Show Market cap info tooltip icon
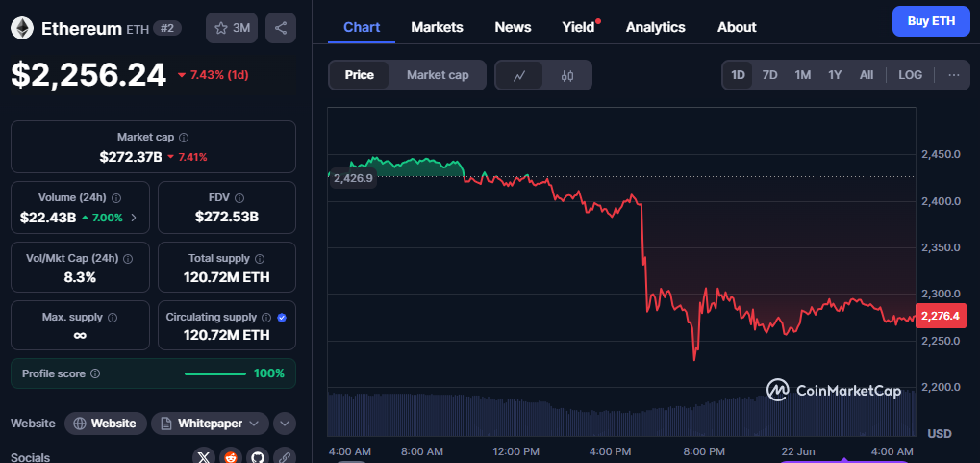The width and height of the screenshot is (980, 463). 184,137
